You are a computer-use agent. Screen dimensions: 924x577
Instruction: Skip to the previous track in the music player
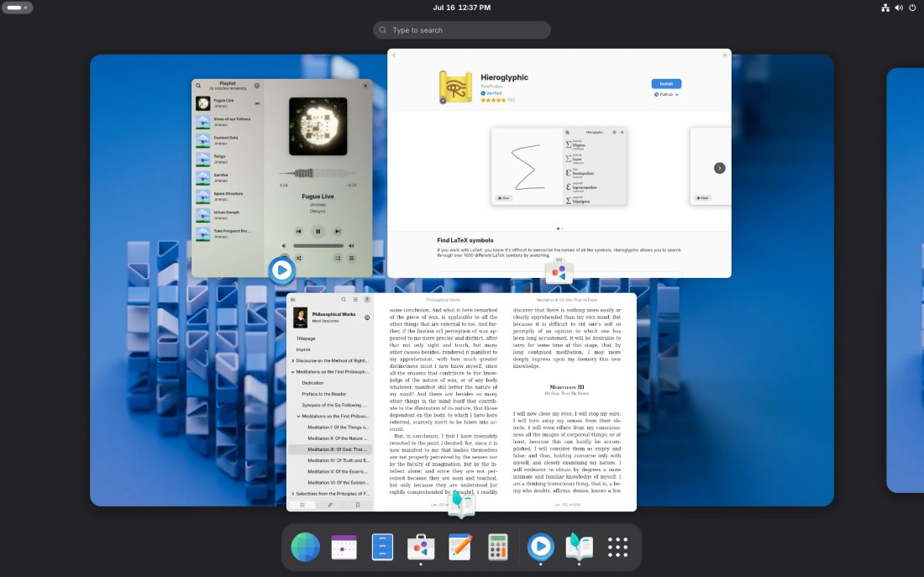pyautogui.click(x=299, y=232)
